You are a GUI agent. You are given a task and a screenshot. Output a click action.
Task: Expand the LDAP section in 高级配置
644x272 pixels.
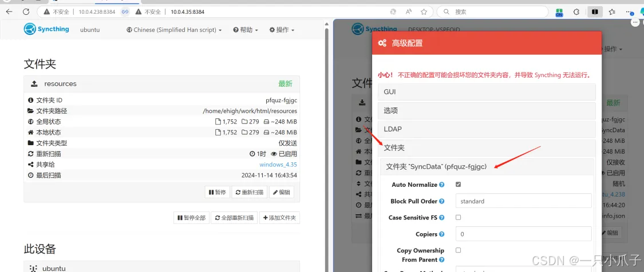[487, 129]
